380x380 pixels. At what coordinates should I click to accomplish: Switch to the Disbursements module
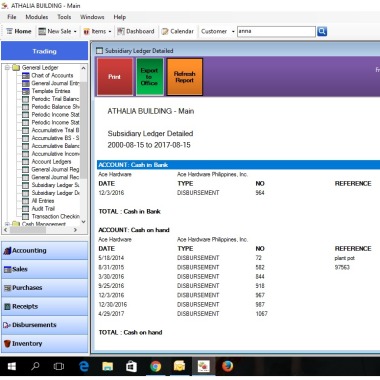(x=45, y=325)
